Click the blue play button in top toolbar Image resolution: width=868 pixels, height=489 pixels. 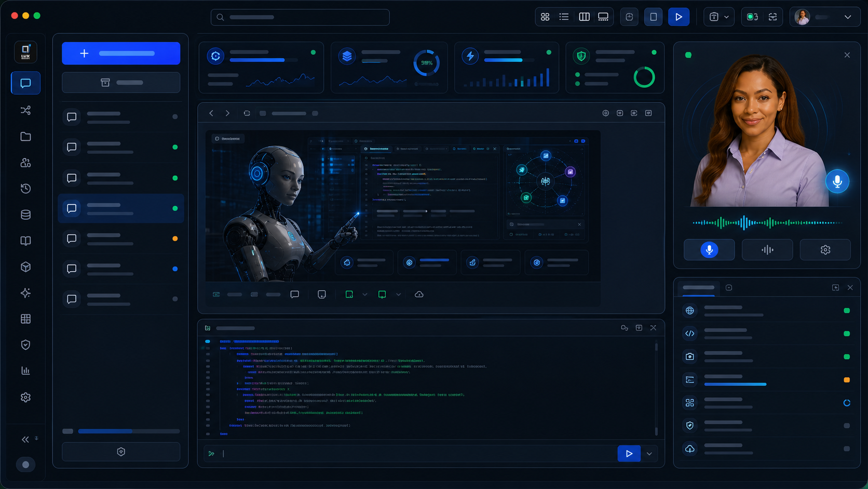click(679, 17)
